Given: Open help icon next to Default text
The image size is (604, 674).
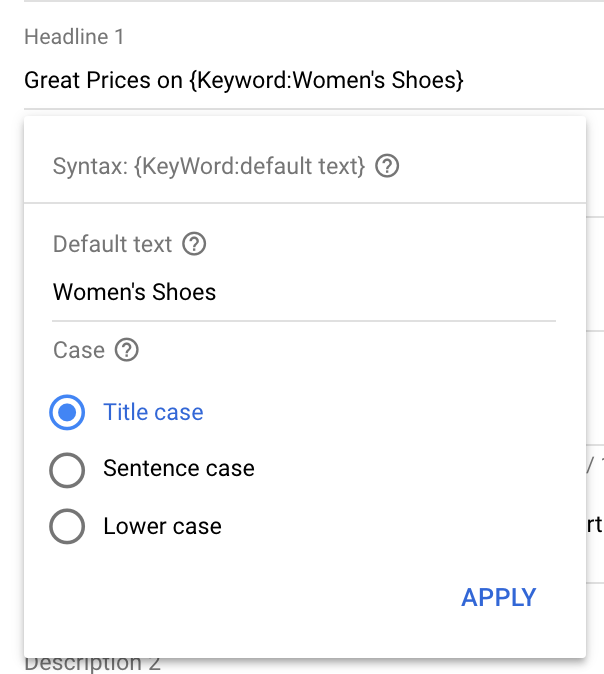Looking at the screenshot, I should point(195,244).
